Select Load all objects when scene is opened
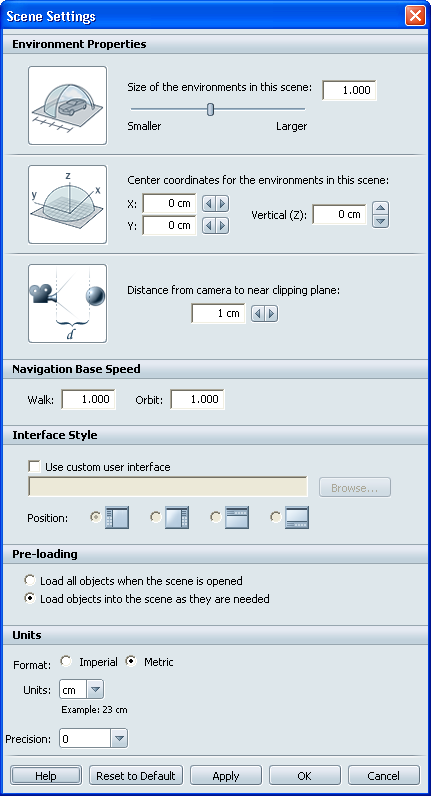 point(30,580)
